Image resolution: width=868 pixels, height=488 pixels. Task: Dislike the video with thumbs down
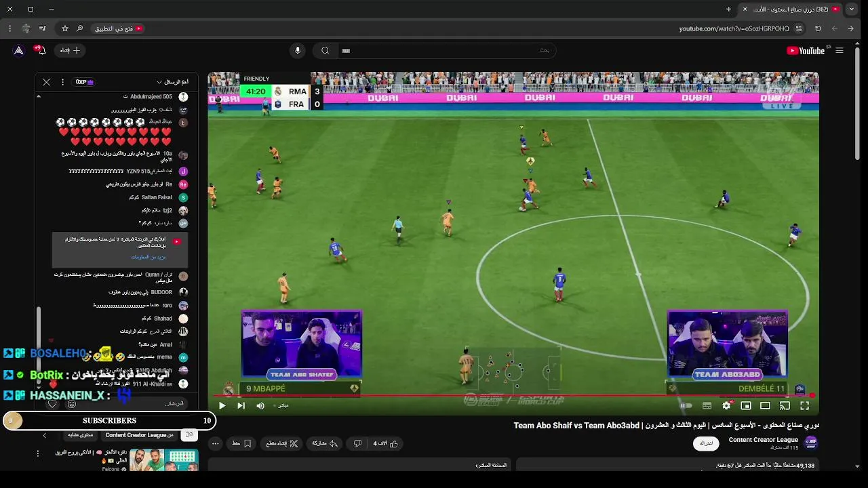tap(357, 444)
